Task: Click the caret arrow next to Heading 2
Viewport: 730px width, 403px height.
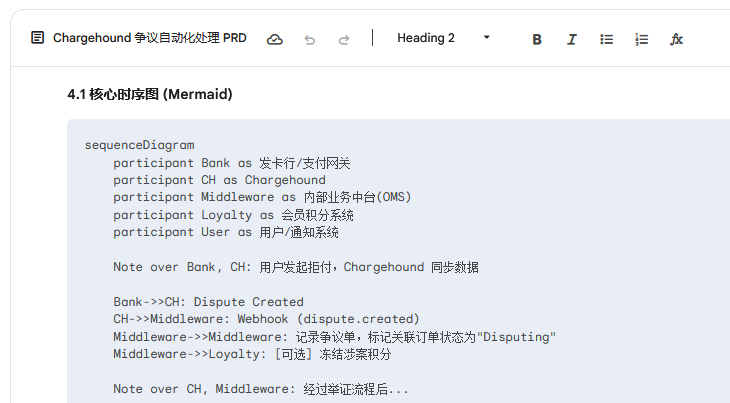Action: [x=487, y=38]
